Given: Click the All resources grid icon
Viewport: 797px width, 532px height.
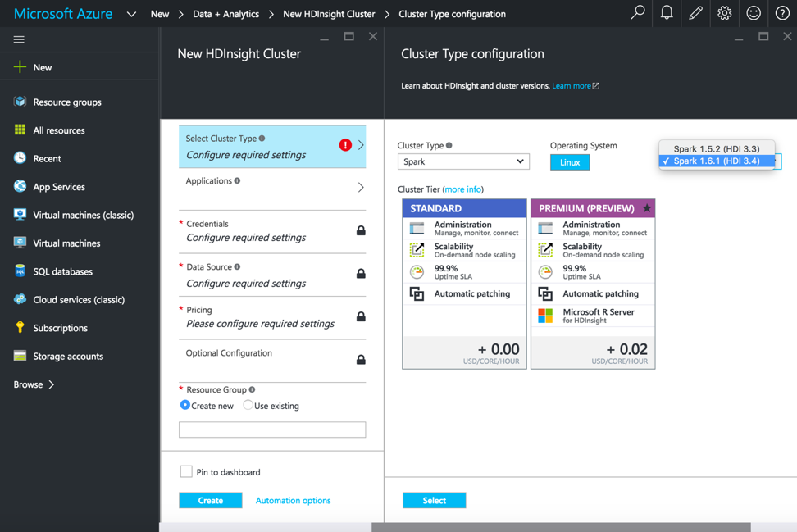Looking at the screenshot, I should click(x=20, y=130).
